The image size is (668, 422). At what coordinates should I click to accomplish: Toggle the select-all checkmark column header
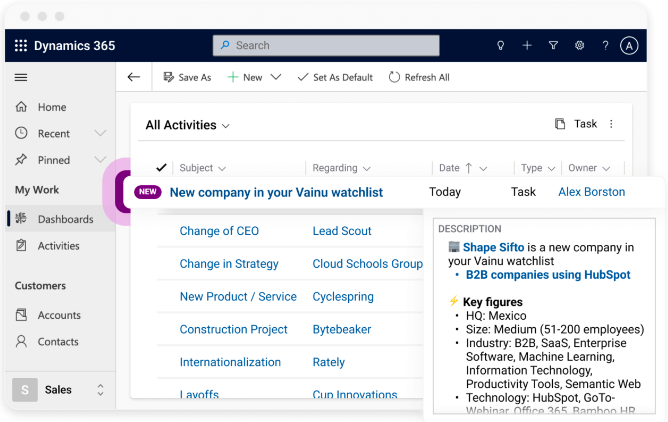point(161,167)
